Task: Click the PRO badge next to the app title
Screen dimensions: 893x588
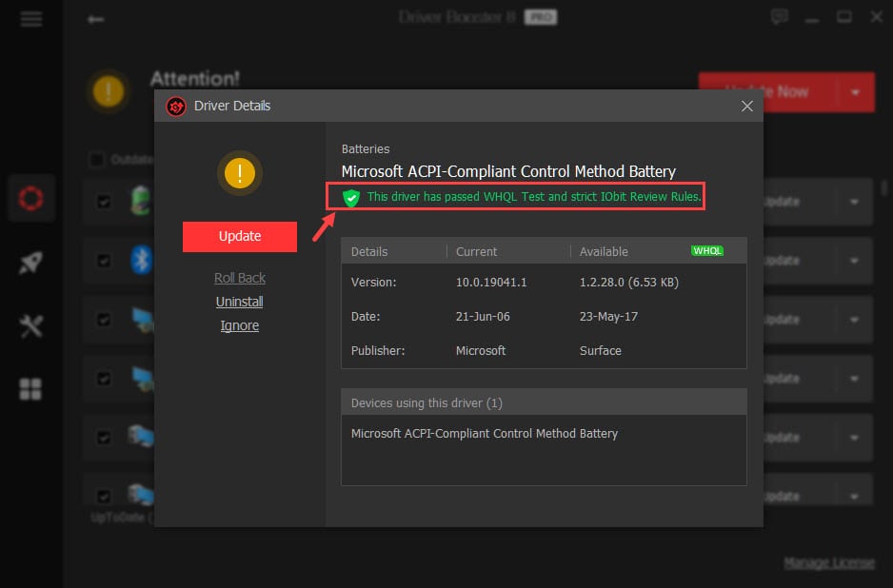Action: (x=541, y=17)
